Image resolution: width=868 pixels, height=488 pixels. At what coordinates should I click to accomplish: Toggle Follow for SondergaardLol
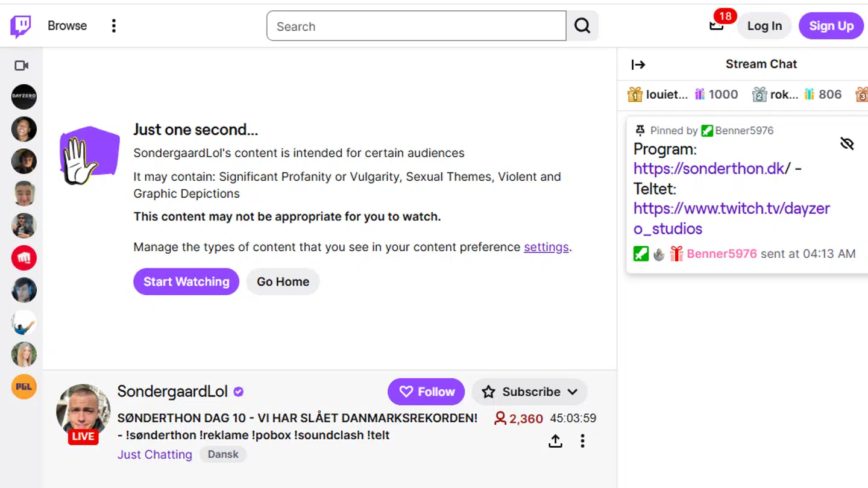click(x=426, y=392)
